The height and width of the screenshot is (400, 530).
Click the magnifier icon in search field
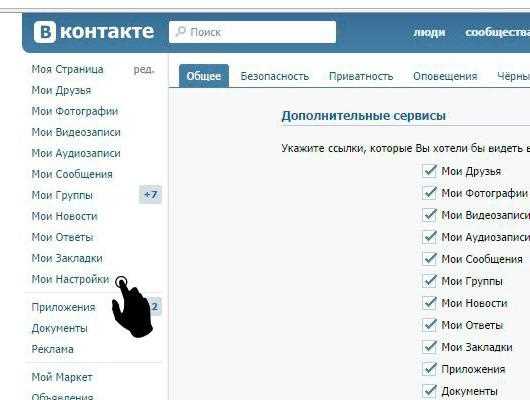[180, 32]
